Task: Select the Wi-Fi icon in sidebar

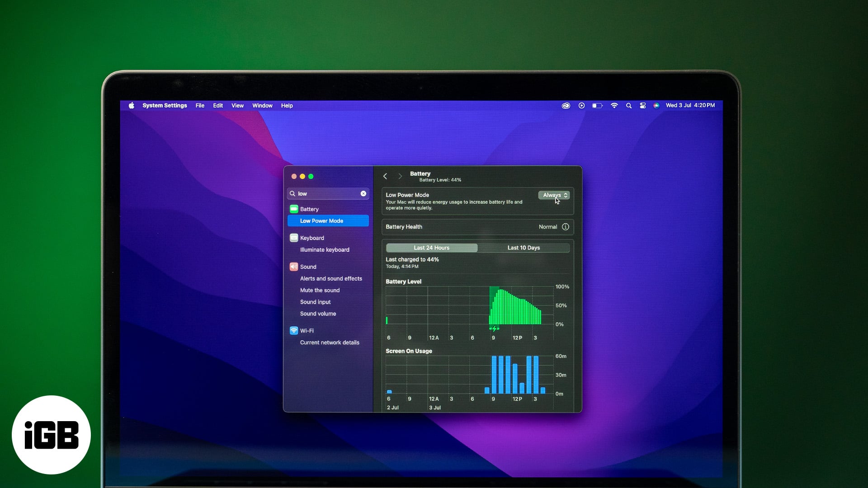Action: click(293, 330)
